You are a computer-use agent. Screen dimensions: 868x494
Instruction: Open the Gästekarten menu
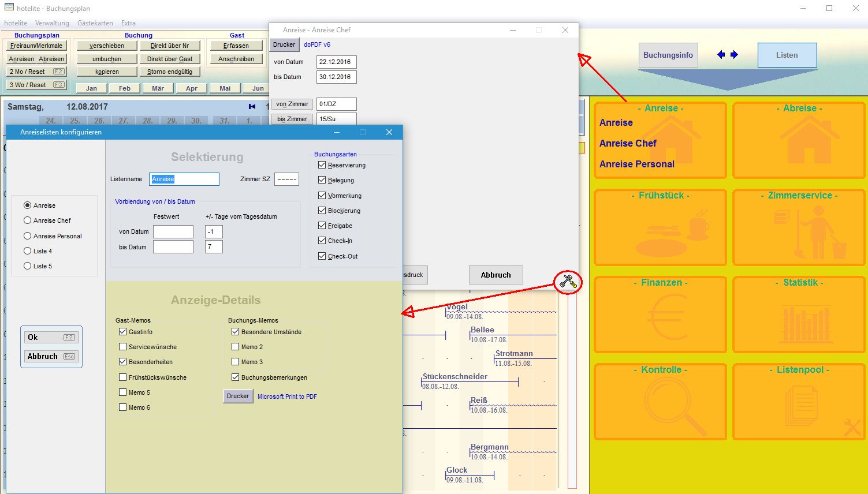[x=95, y=23]
